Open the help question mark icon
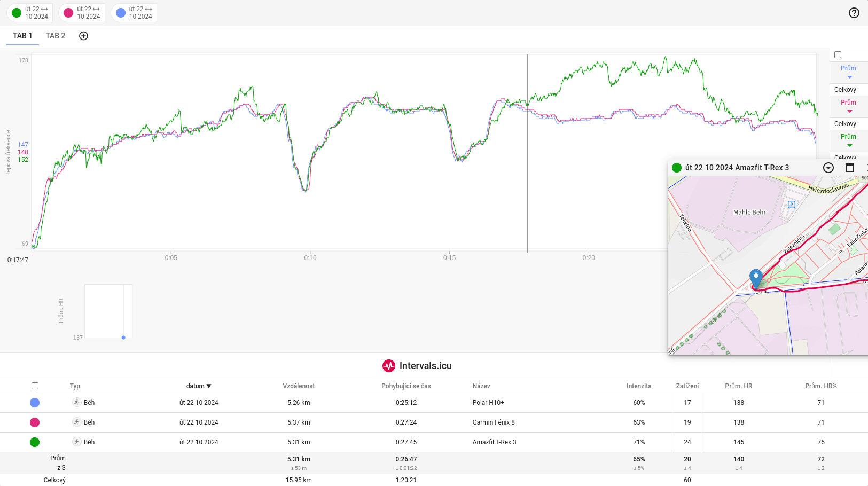Image resolution: width=868 pixels, height=486 pixels. tap(854, 13)
